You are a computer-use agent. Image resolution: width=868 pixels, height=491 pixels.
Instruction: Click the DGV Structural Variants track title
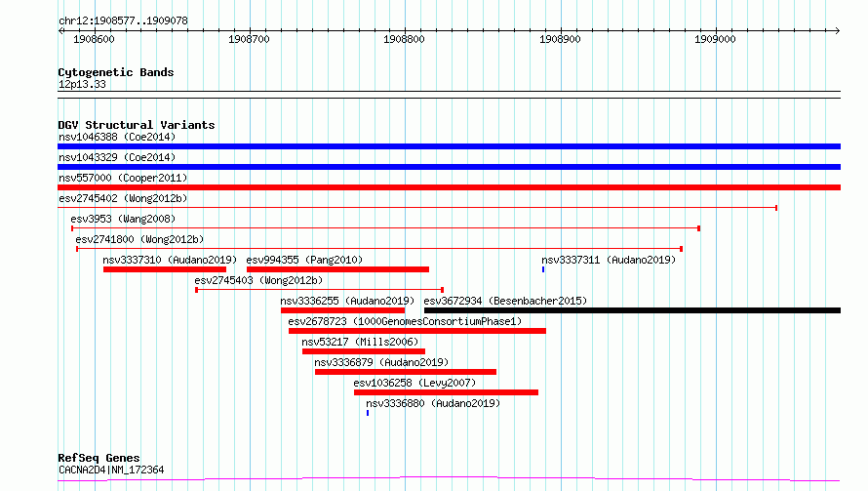(x=137, y=125)
